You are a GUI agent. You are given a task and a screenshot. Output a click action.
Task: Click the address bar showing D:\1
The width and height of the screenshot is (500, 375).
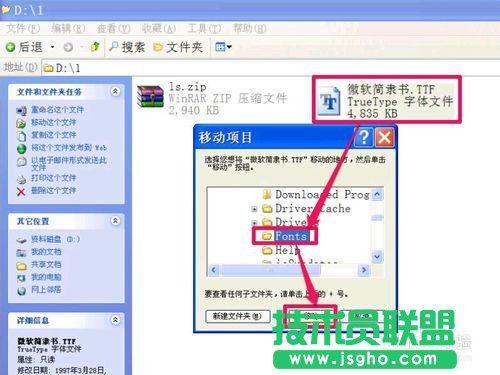click(271, 68)
